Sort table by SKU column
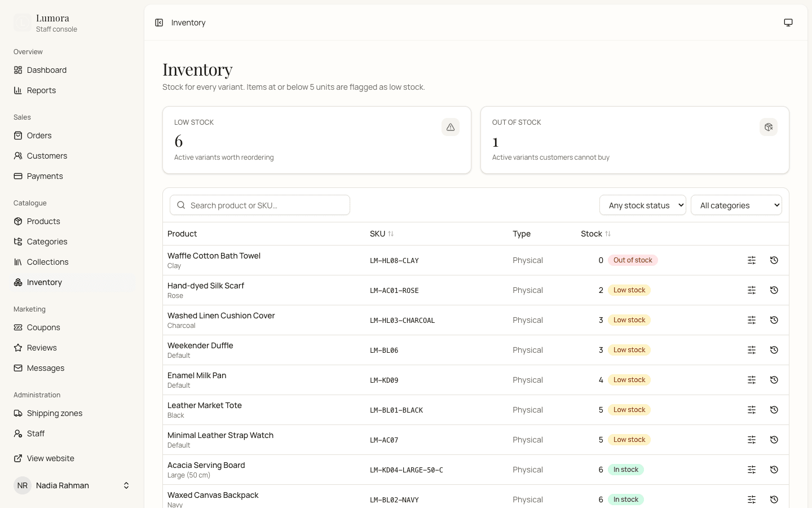This screenshot has height=508, width=812. pos(382,234)
